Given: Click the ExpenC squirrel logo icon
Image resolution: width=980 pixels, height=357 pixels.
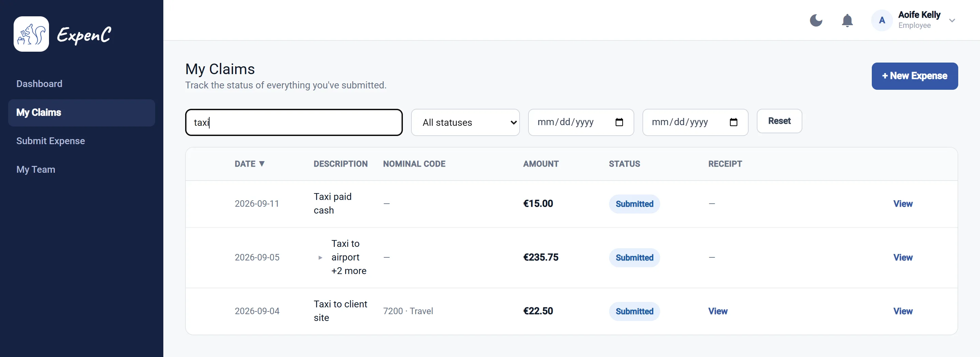Looking at the screenshot, I should (31, 34).
